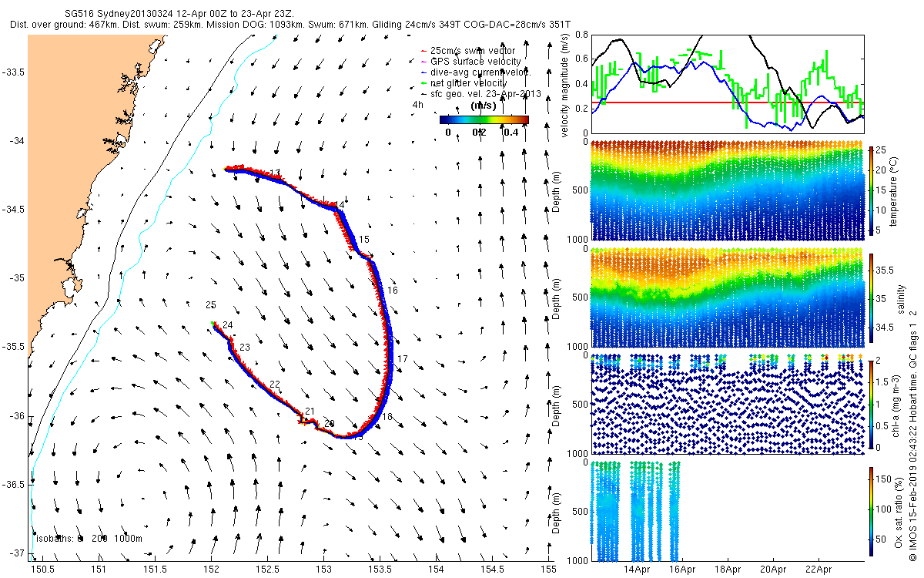
Task: Click day marker '21' on glider track
Action: (310, 411)
